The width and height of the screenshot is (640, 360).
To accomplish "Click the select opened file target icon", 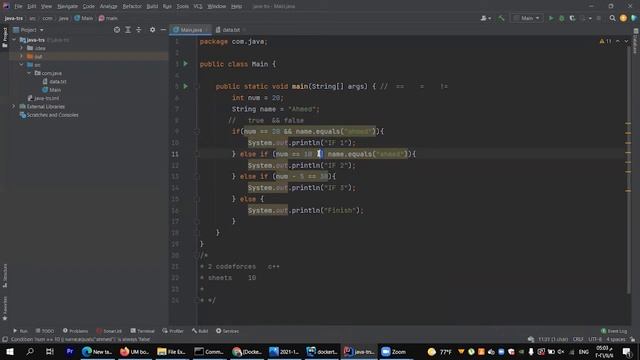I will [x=117, y=30].
